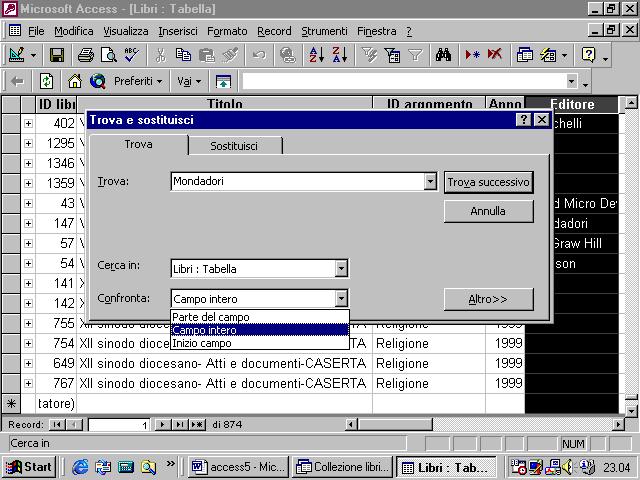Click the new object icon
The height and width of the screenshot is (480, 640).
point(548,55)
